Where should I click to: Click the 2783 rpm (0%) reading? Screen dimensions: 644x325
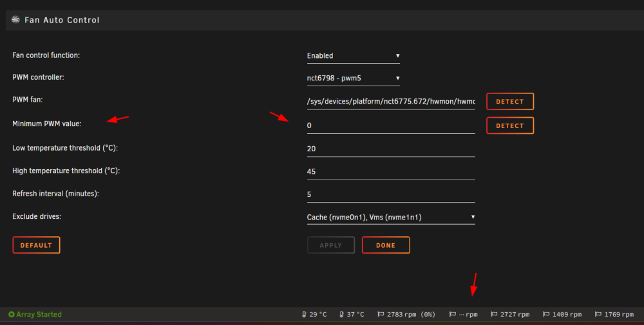[x=411, y=314]
